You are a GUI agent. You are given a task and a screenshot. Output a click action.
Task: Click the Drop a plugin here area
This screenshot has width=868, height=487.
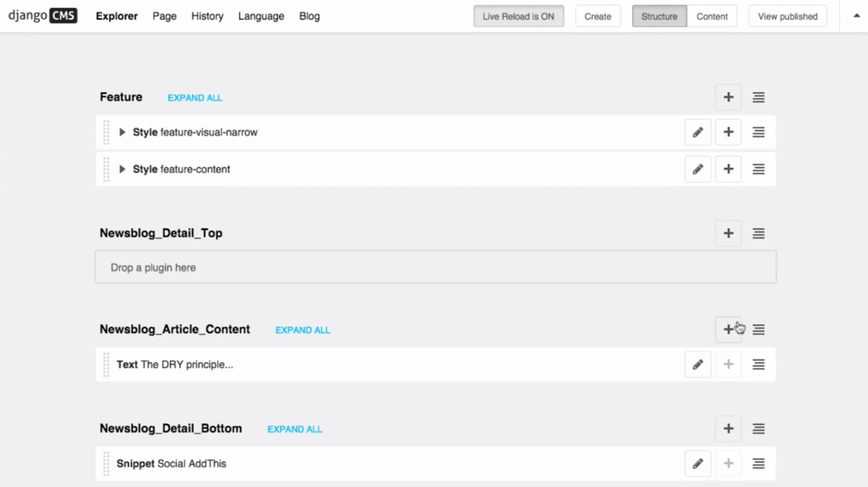tap(436, 267)
